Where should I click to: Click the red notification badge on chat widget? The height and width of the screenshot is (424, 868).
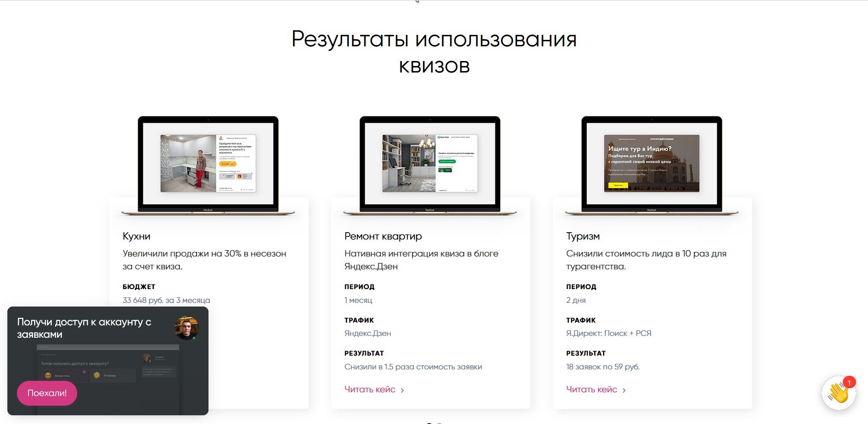[849, 382]
